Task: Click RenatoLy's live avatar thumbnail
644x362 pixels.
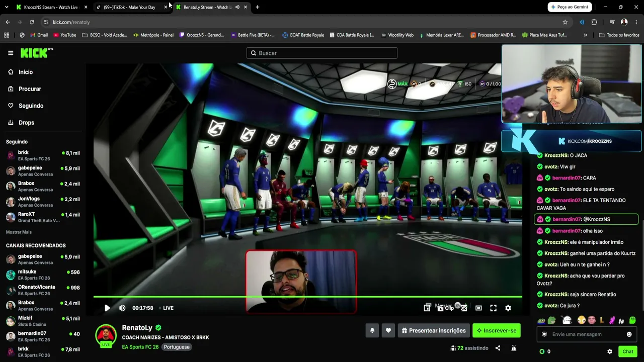Action: (x=106, y=336)
